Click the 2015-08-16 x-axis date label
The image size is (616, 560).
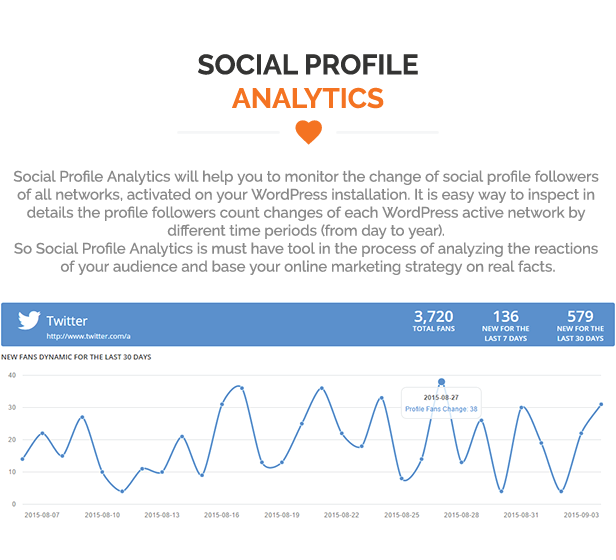tap(222, 515)
